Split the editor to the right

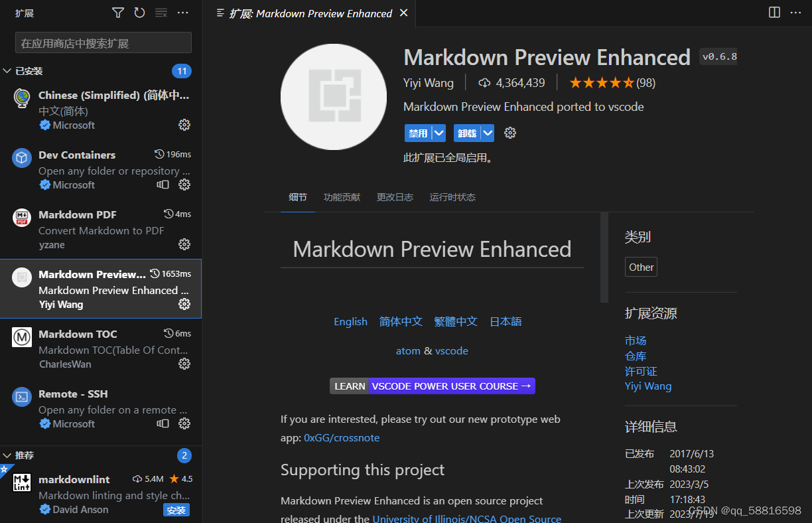pos(774,13)
